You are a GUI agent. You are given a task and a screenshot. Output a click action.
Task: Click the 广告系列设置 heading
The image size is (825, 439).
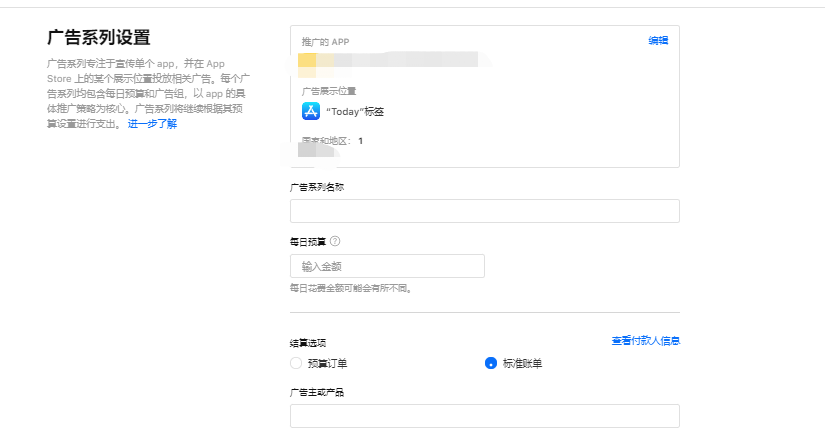pyautogui.click(x=99, y=37)
